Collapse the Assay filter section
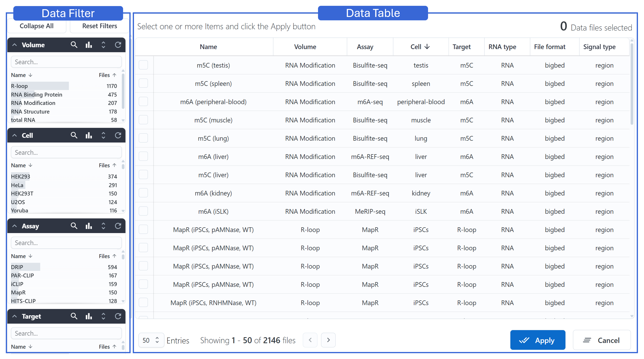 pyautogui.click(x=15, y=226)
